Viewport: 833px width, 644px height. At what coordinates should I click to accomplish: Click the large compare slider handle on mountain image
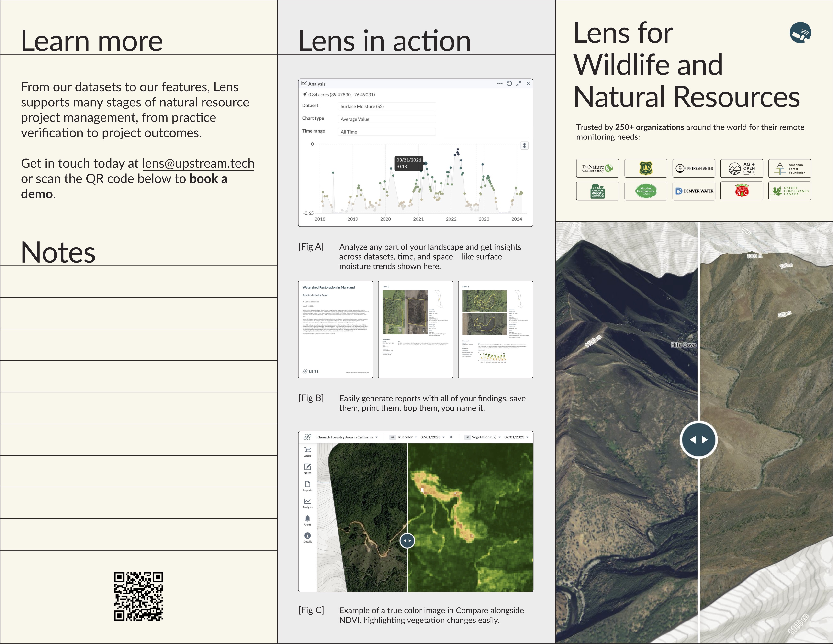pyautogui.click(x=698, y=440)
